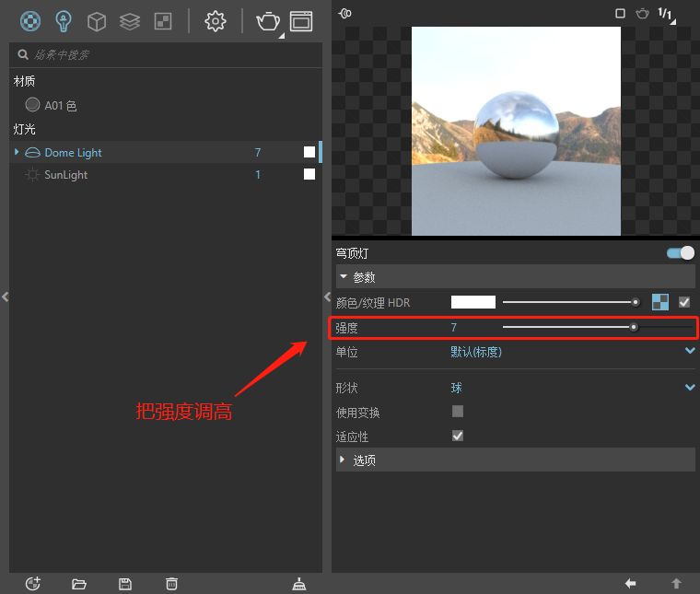This screenshot has height=594, width=700.
Task: Open the 形状 shape dropdown
Action: click(x=573, y=388)
